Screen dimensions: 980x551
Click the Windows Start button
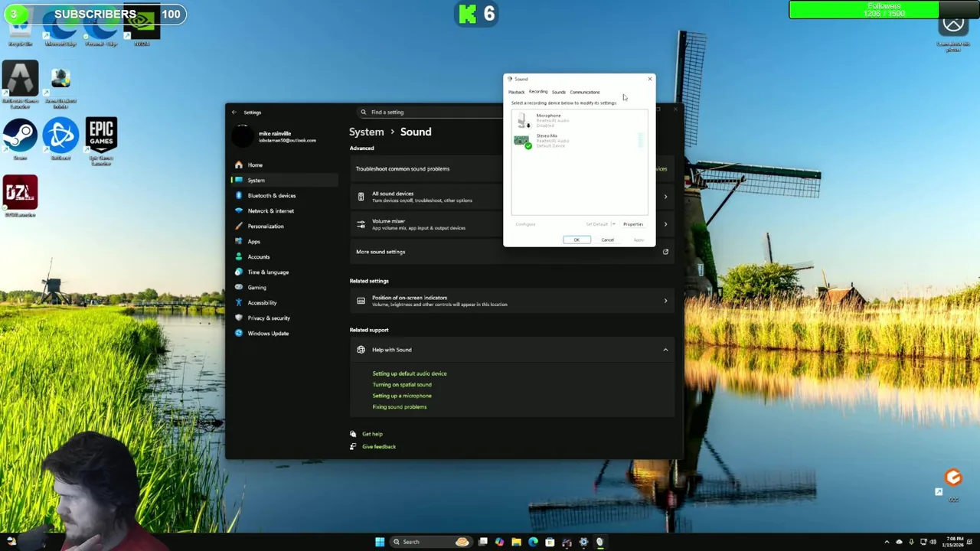coord(380,542)
